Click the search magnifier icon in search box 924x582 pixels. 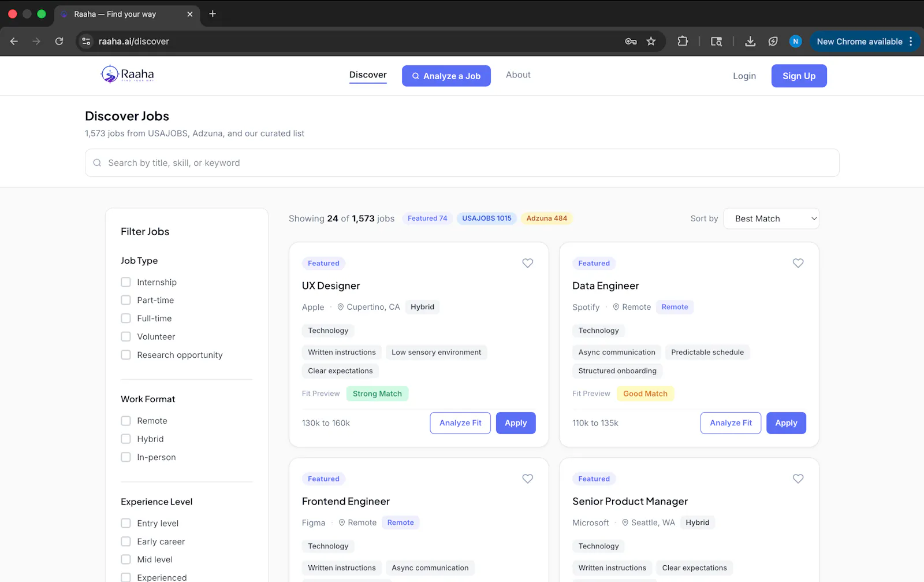[97, 163]
